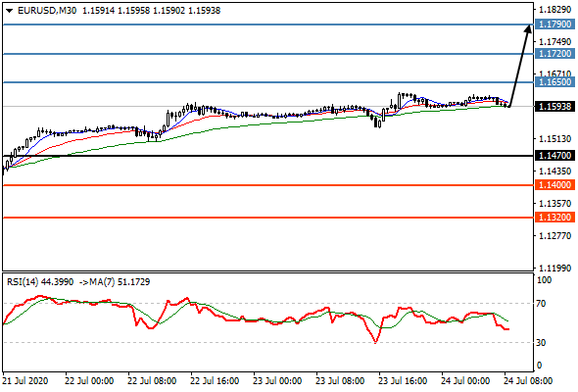Screen dimensions: 578x392
Task: Click the black 1.14700 level label
Action: [x=554, y=156]
